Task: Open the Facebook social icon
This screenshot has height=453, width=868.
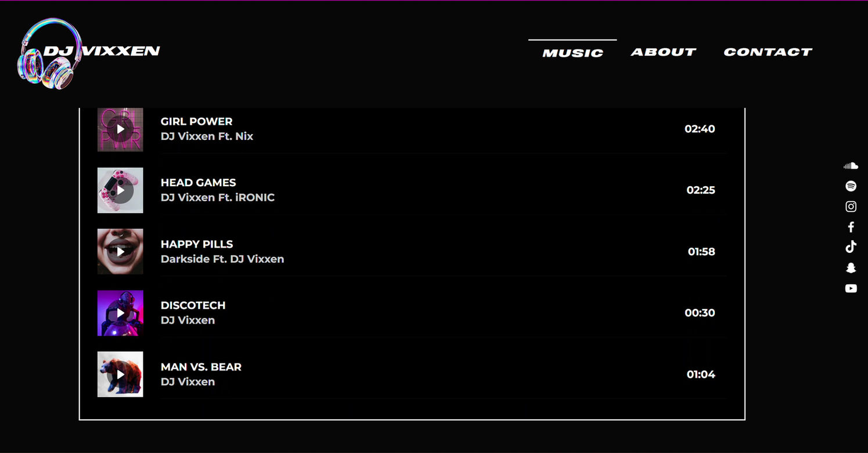Action: pos(851,227)
